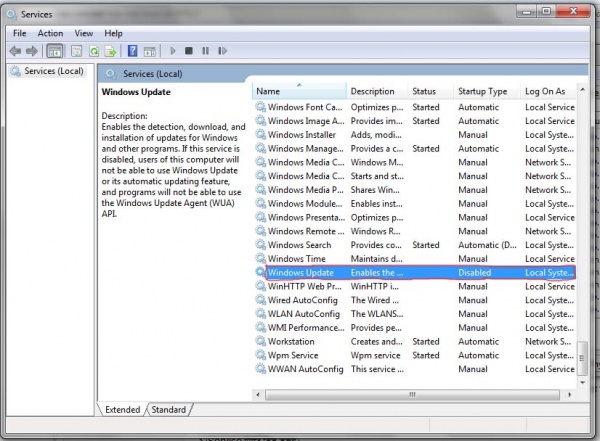The width and height of the screenshot is (600, 441).
Task: Click the Back arrow in the toolbar
Action: pyautogui.click(x=15, y=51)
